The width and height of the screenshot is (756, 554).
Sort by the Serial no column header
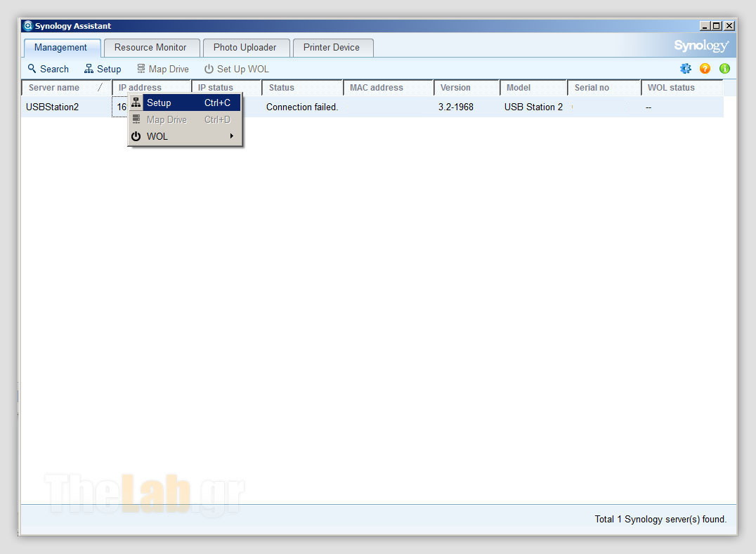pos(604,88)
